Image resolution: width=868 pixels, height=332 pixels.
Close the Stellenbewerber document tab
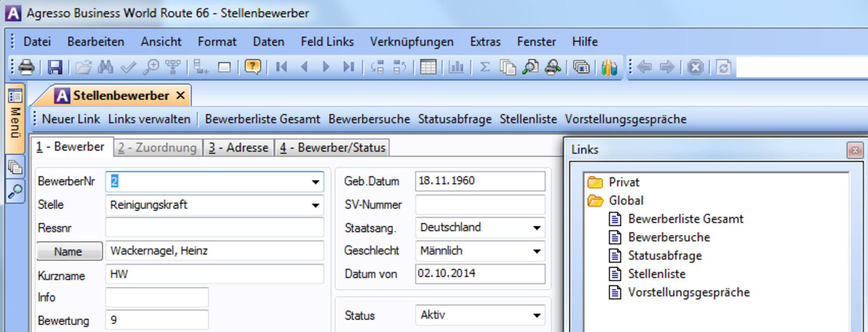[x=180, y=95]
